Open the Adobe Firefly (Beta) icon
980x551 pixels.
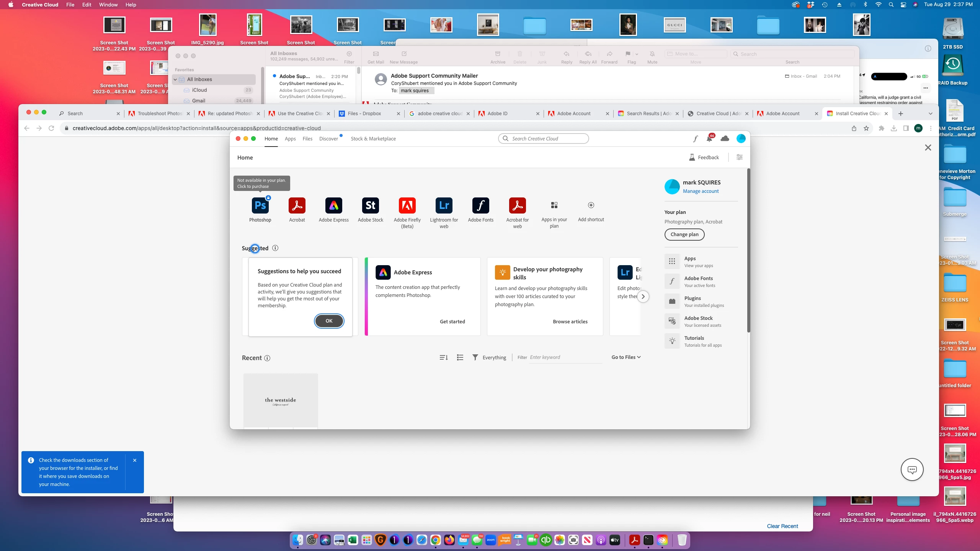point(407,205)
